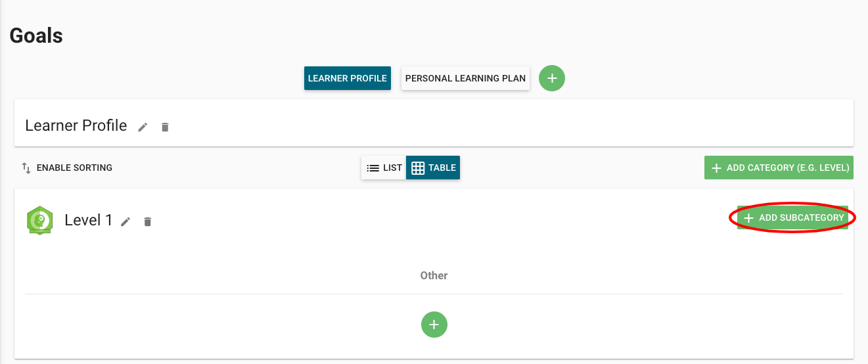
Task: Switch to the Learner Profile tab
Action: click(348, 78)
